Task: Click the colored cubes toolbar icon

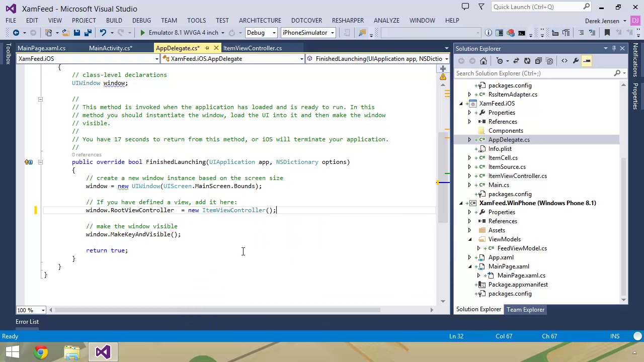Action: click(511, 33)
